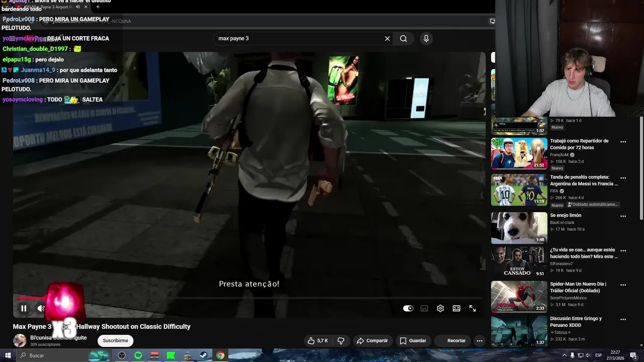The height and width of the screenshot is (362, 644).
Task: Open options for 'Tanda de penaltis' video
Action: [623, 178]
